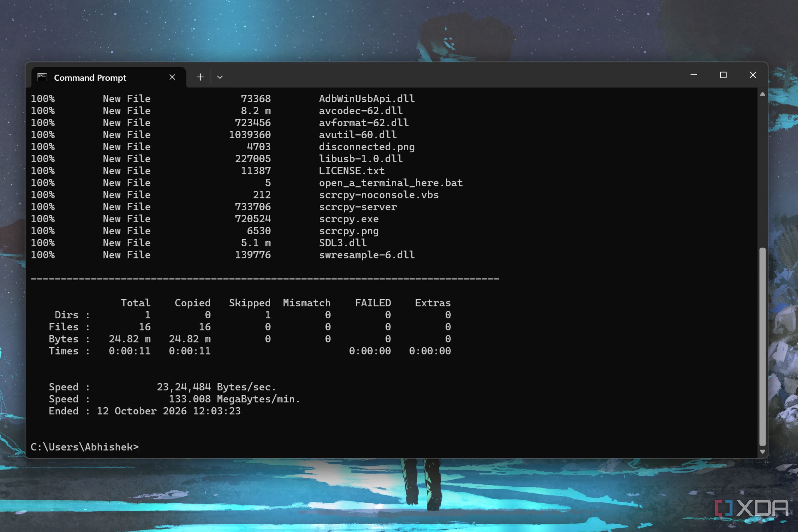Click the C:\Users\Abhishek> prompt line

click(x=85, y=447)
